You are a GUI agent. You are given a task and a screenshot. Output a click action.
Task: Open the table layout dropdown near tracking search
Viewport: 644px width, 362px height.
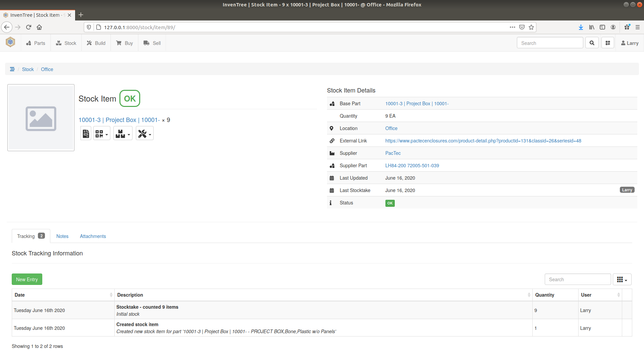(622, 279)
